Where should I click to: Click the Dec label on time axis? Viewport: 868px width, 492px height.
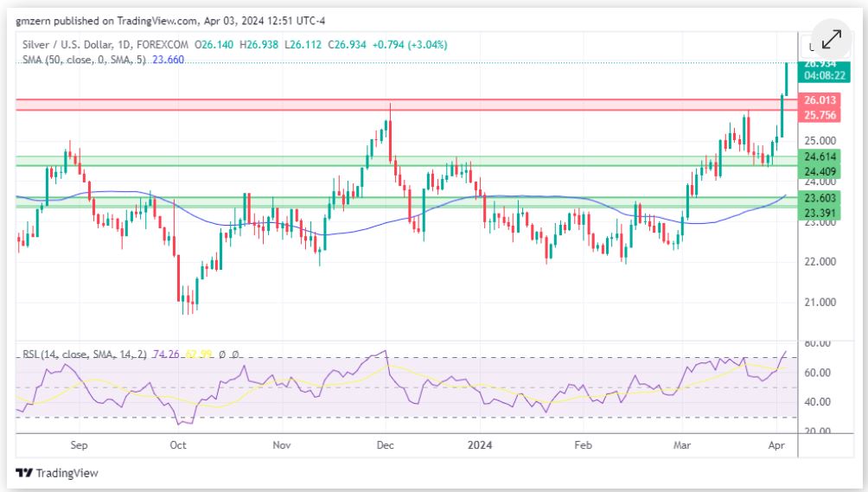click(x=385, y=446)
